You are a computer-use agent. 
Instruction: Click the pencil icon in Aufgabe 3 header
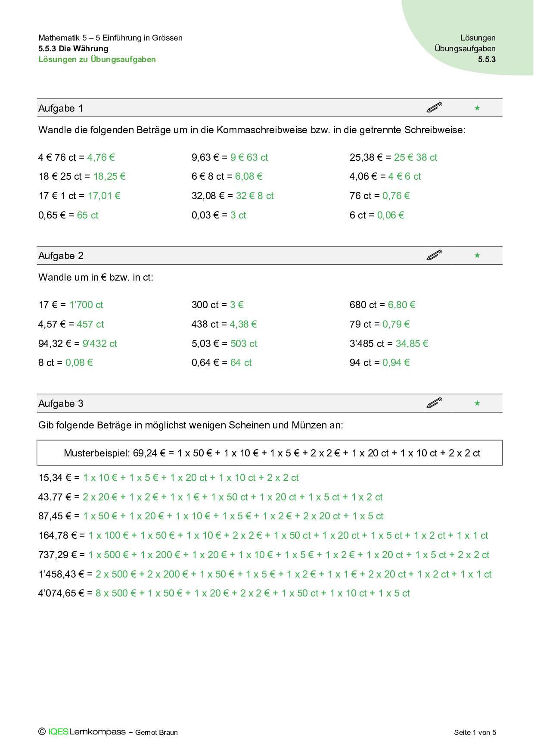point(434,403)
